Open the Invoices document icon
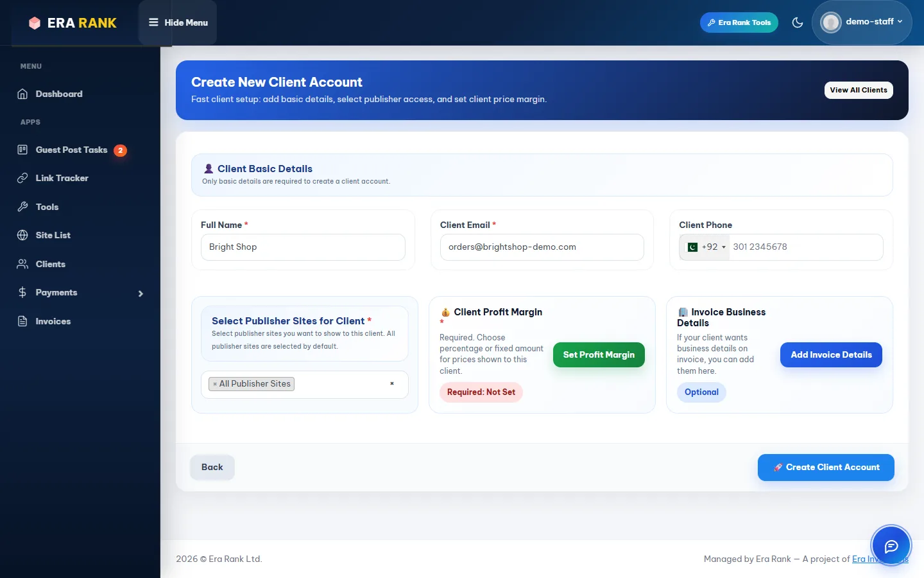924x578 pixels. [x=22, y=321]
